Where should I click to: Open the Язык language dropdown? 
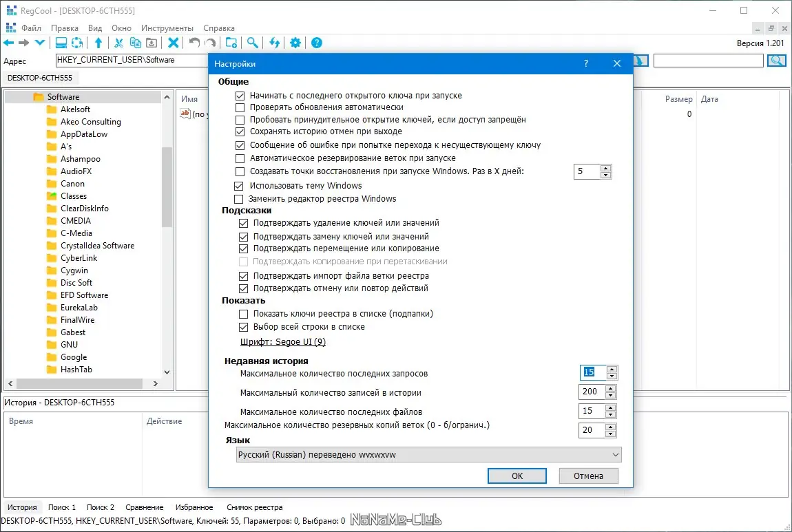(x=429, y=455)
